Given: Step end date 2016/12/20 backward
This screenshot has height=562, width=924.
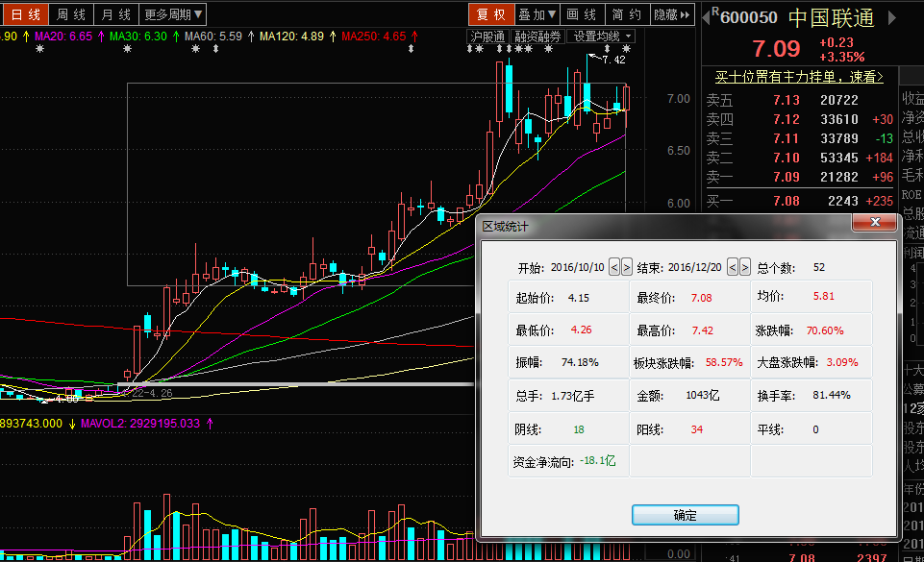Looking at the screenshot, I should click(733, 267).
